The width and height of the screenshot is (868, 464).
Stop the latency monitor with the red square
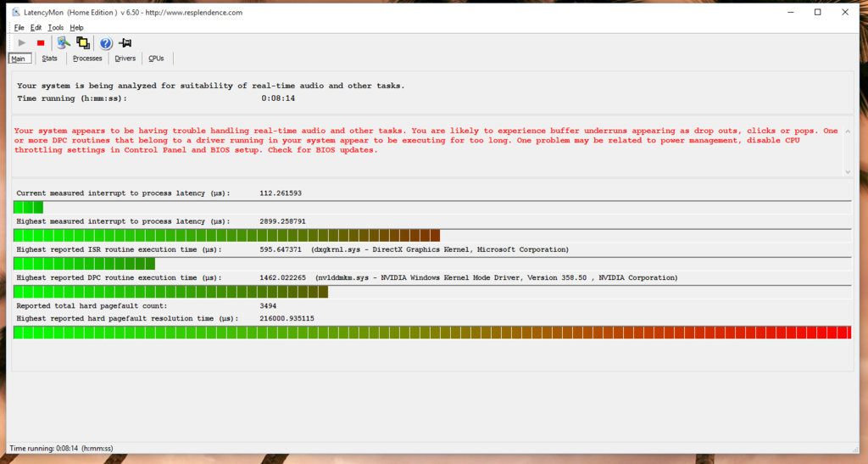click(x=41, y=43)
